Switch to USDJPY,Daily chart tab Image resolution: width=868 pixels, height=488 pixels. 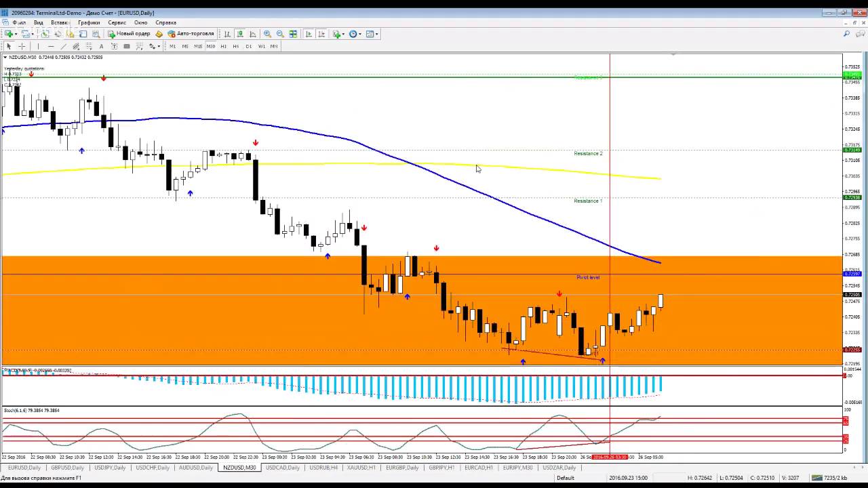110,468
